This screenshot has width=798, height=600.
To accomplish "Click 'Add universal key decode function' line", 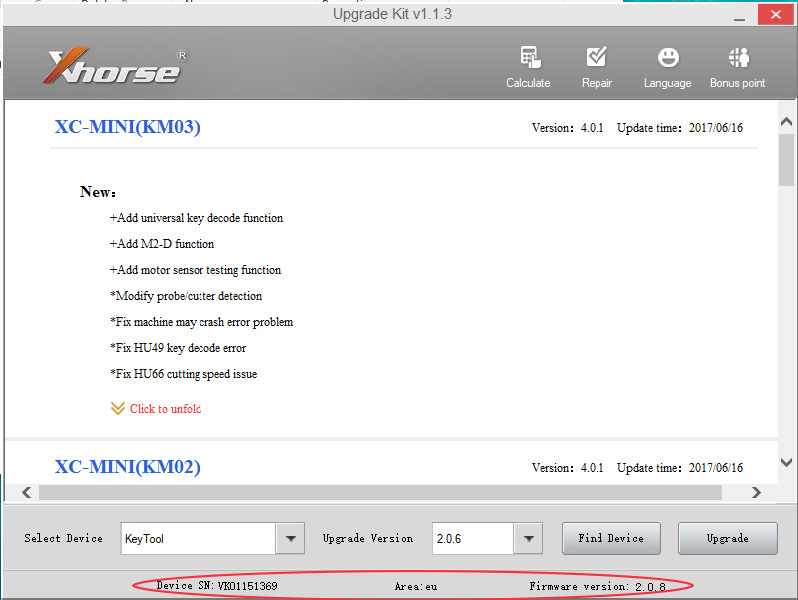I will coord(196,218).
